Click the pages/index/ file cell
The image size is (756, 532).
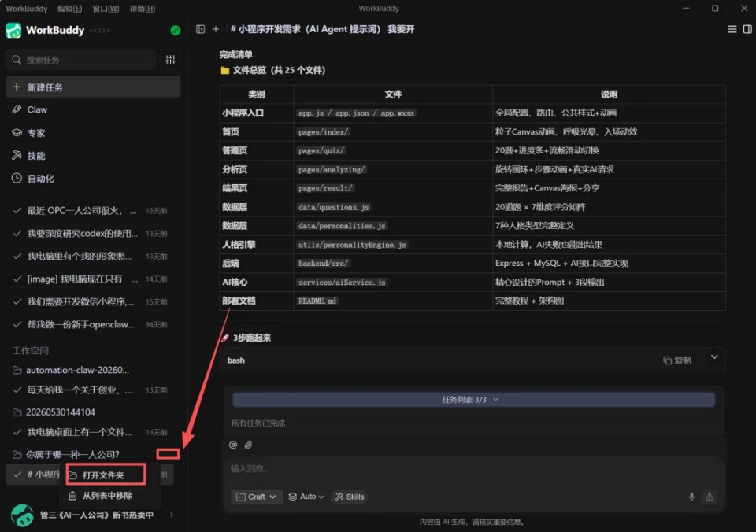click(323, 132)
